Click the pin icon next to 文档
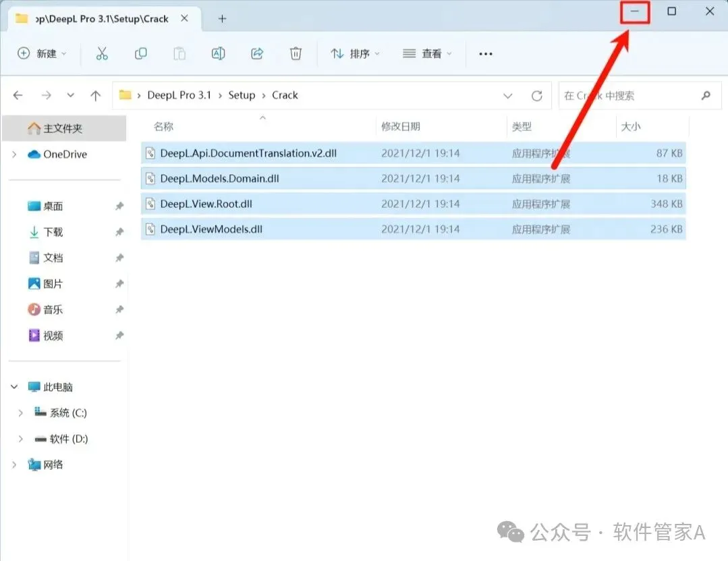Viewport: 728px width, 561px height. pos(119,258)
